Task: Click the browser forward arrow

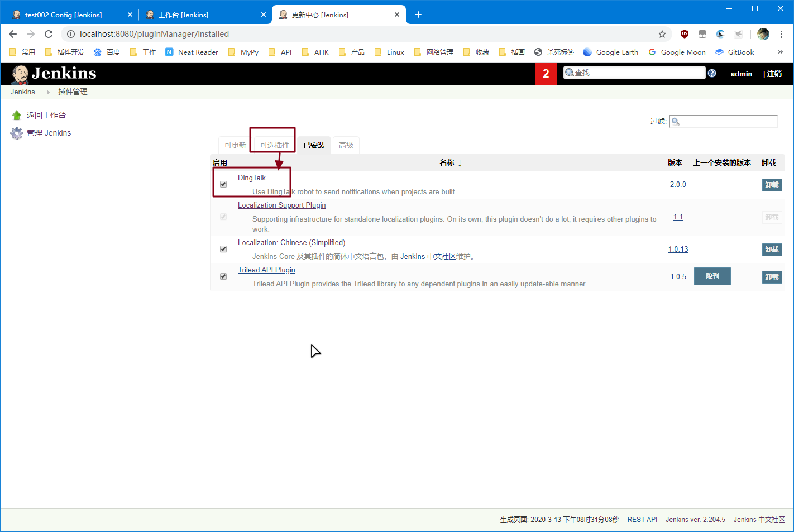Action: click(31, 34)
